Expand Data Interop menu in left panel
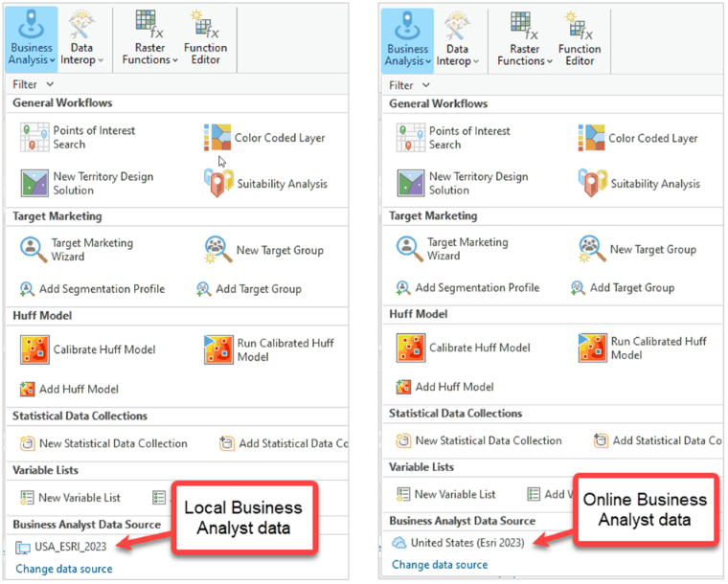This screenshot has width=728, height=584. pos(81,39)
